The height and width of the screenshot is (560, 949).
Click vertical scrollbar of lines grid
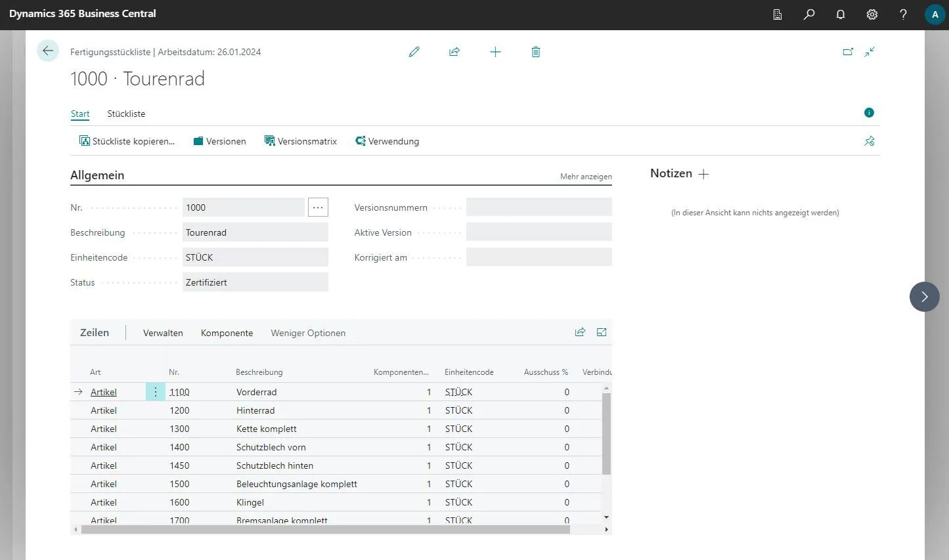[606, 433]
